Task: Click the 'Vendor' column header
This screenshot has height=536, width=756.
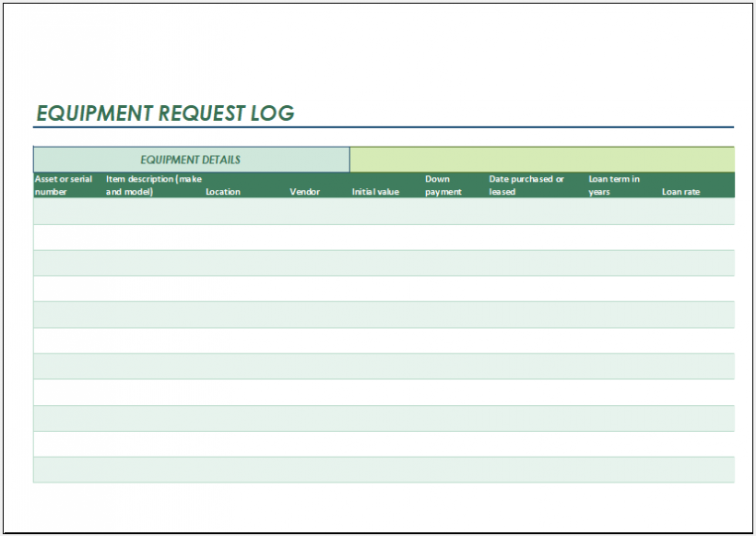Action: coord(305,192)
